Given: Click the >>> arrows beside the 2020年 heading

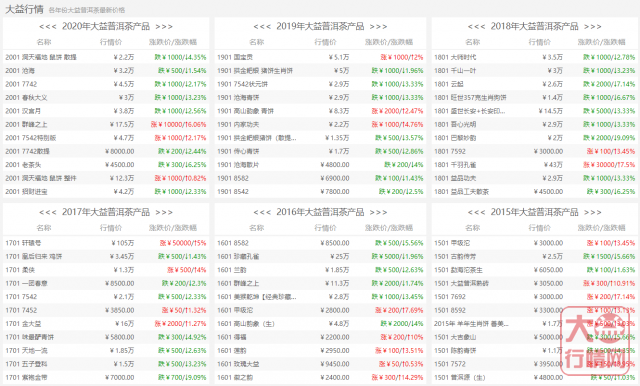Looking at the screenshot, I should click(164, 27).
